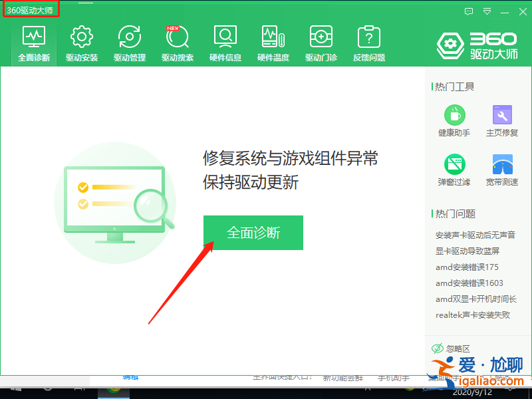Screen dimensions: 532x399
Task: Click the green 全面诊断 diagnosis button
Action: 253,233
